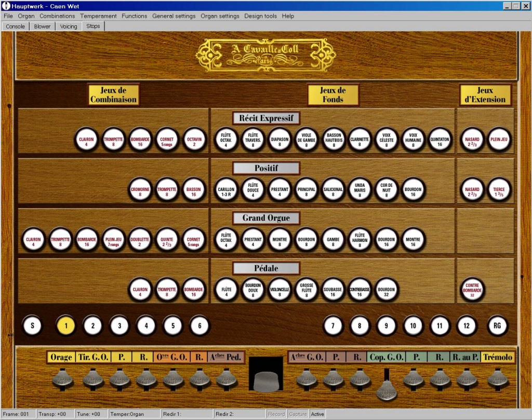Toggle the Cor de Nuit 8 stop
Viewport: 532px width, 420px height.
point(387,190)
